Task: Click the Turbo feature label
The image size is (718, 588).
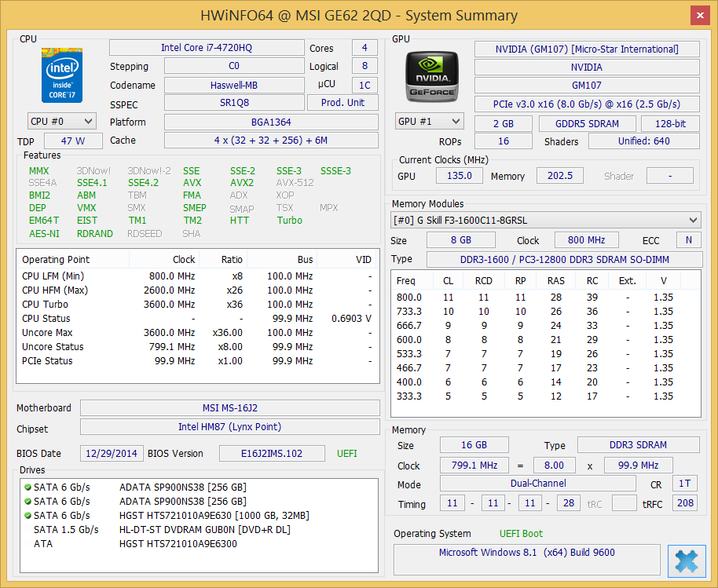Action: point(289,221)
